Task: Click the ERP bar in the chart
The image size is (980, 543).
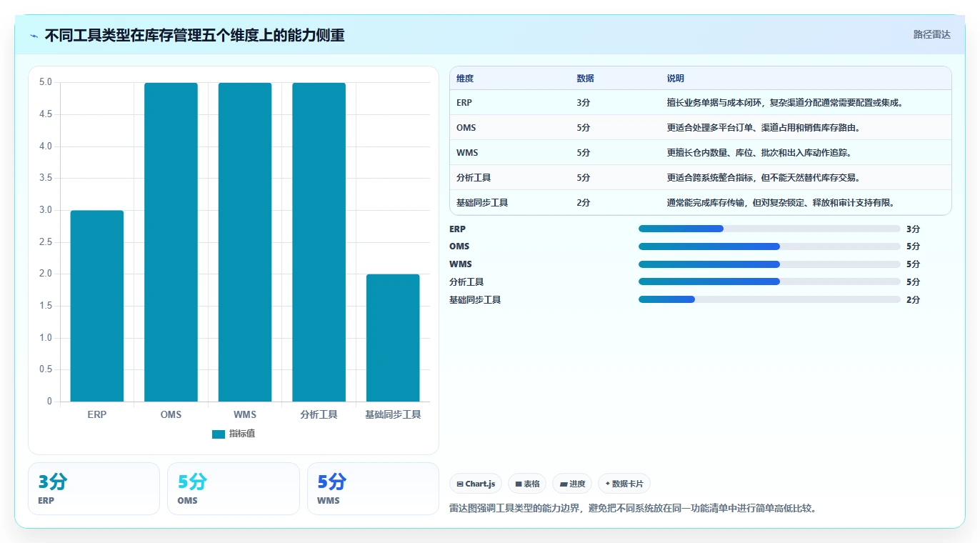Action: [97, 306]
